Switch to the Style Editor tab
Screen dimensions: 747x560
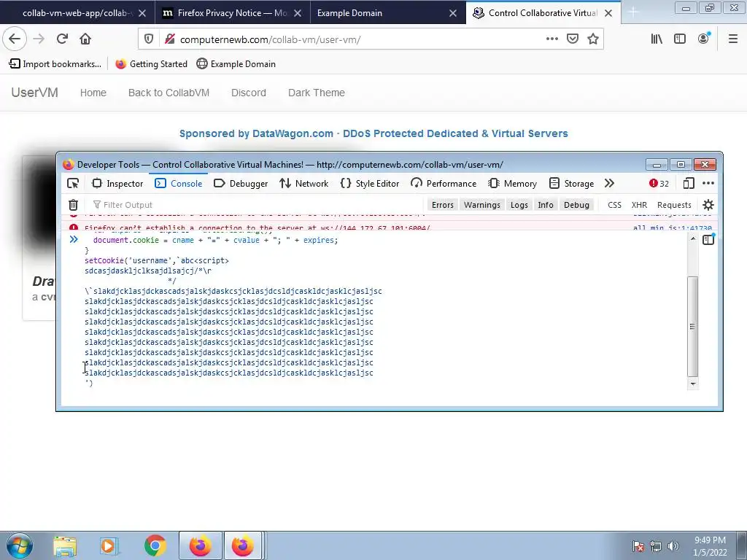point(370,183)
